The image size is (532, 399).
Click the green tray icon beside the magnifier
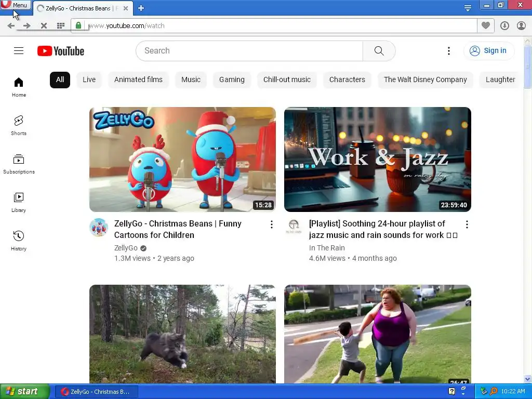(484, 391)
